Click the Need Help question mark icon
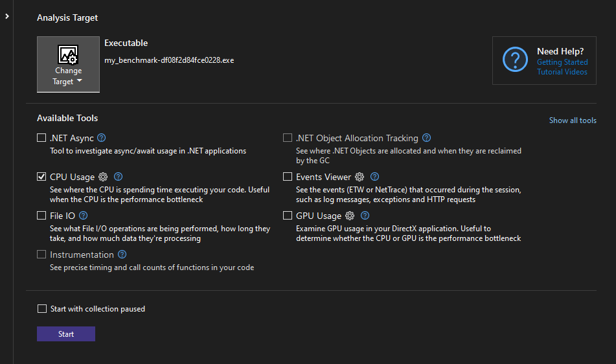The width and height of the screenshot is (616, 364). pyautogui.click(x=516, y=60)
